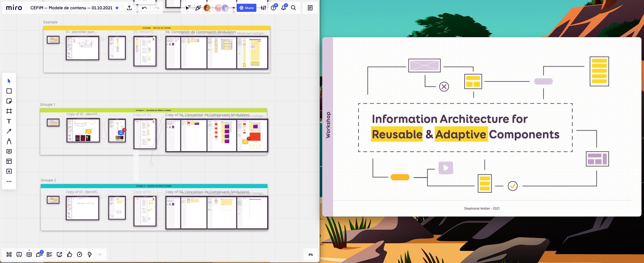The image size is (644, 263).
Task: Open the Miro logo main menu
Action: 14,8
